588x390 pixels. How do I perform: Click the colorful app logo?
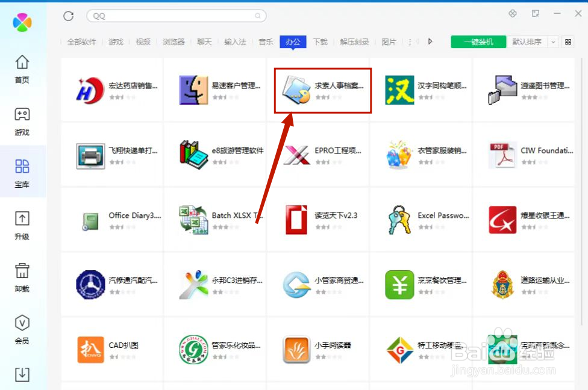22,22
